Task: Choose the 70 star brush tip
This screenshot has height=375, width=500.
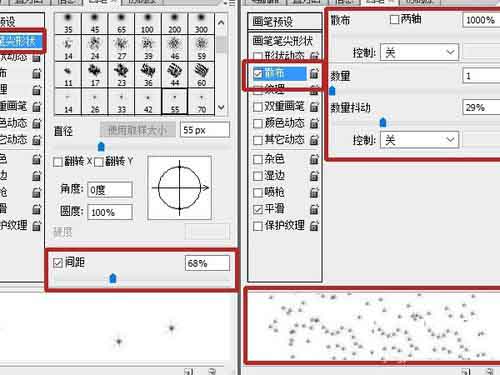Action: point(201,101)
